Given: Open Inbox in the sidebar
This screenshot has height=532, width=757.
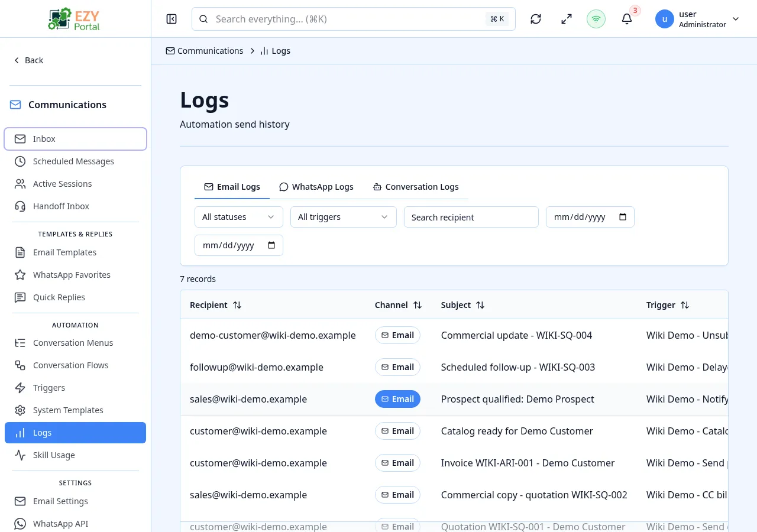Looking at the screenshot, I should [x=75, y=139].
